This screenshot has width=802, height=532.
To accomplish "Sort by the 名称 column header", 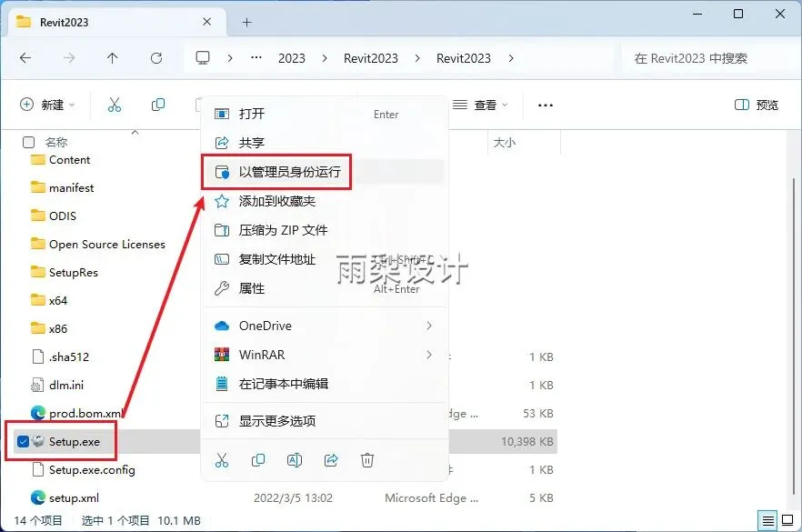I will [x=56, y=142].
